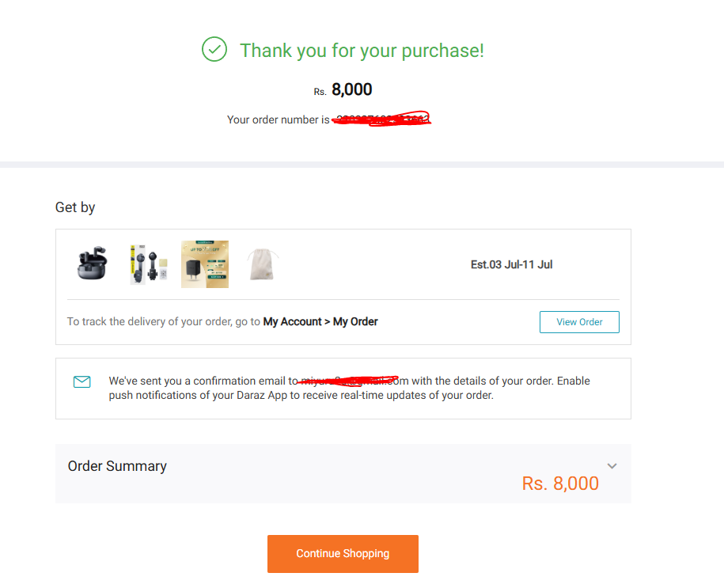This screenshot has width=724, height=588.
Task: Click the Thank you for your purchase heading
Action: [x=362, y=51]
